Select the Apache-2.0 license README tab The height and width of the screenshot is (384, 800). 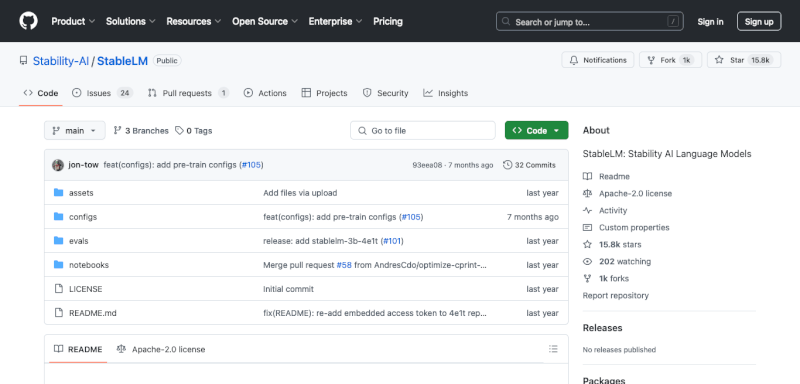(x=161, y=349)
